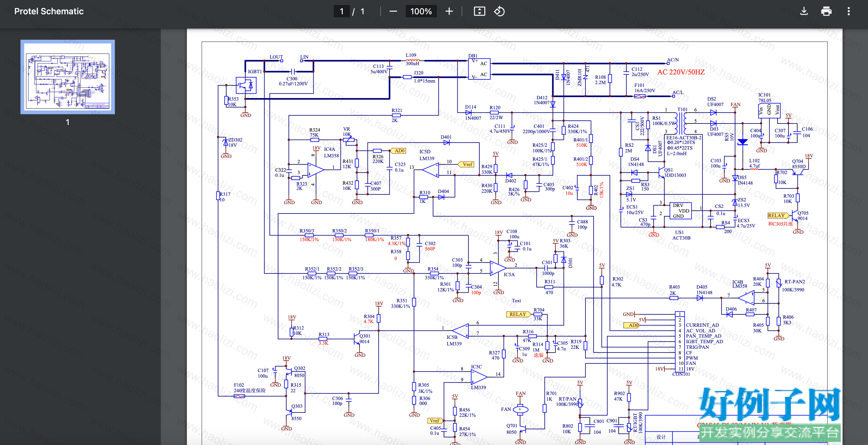
Task: Click the current page number field
Action: click(341, 11)
